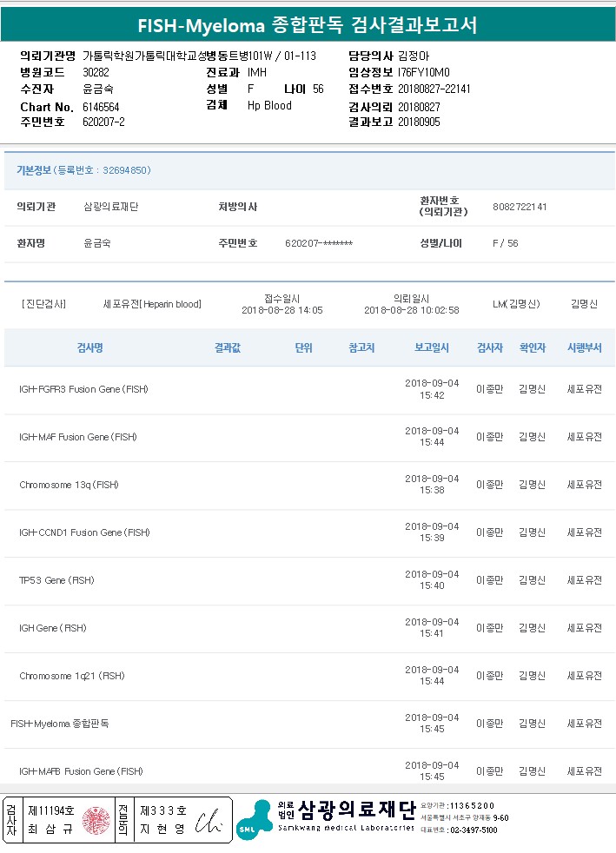This screenshot has height=853, width=616.
Task: Click the TP53 Gene (FISH) test name
Action: [56, 580]
